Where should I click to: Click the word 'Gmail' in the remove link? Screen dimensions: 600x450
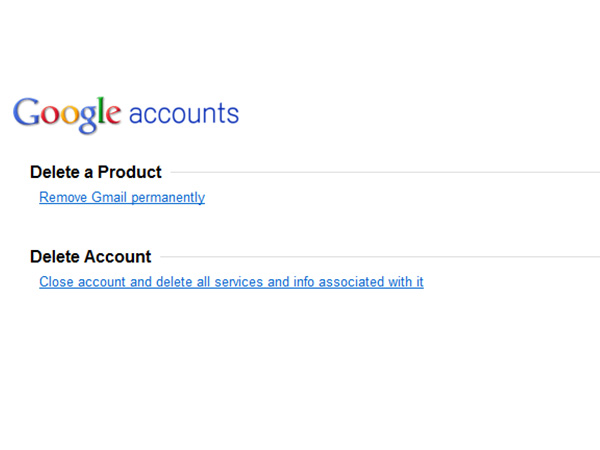click(110, 197)
